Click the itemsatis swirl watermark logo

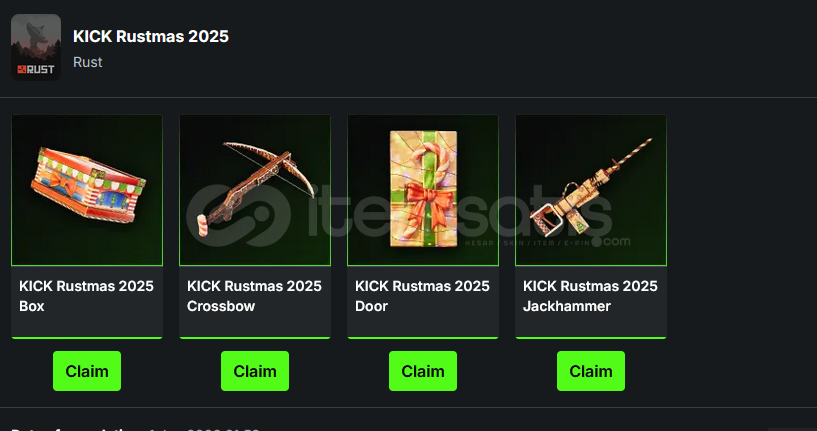pos(239,215)
